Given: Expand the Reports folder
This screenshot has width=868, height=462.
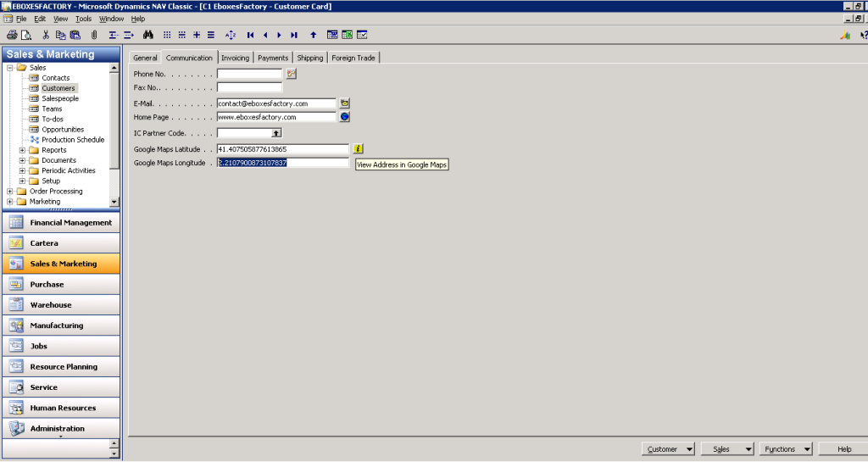Looking at the screenshot, I should pos(22,150).
